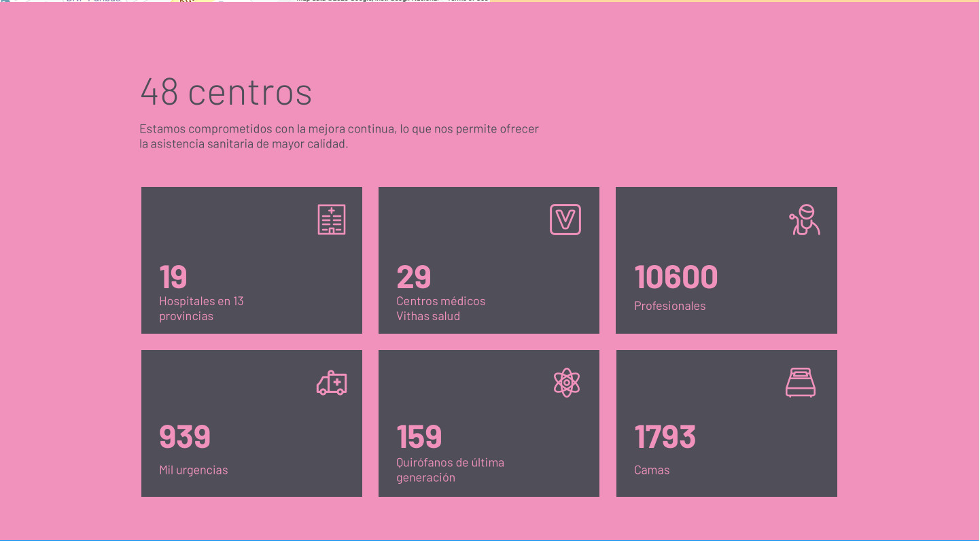Viewport: 980px width, 541px height.
Task: Click the hospital bed icon
Action: tap(801, 383)
